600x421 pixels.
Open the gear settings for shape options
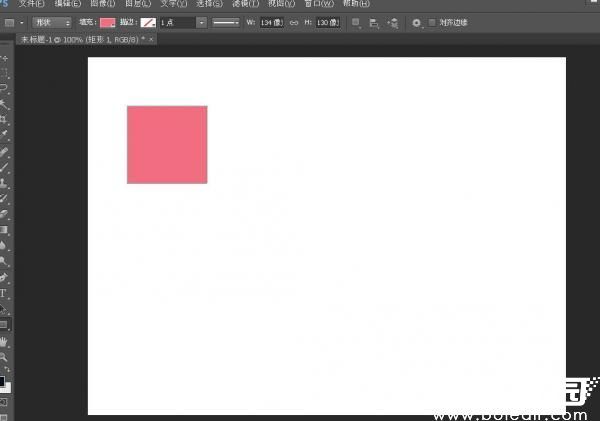pos(417,22)
